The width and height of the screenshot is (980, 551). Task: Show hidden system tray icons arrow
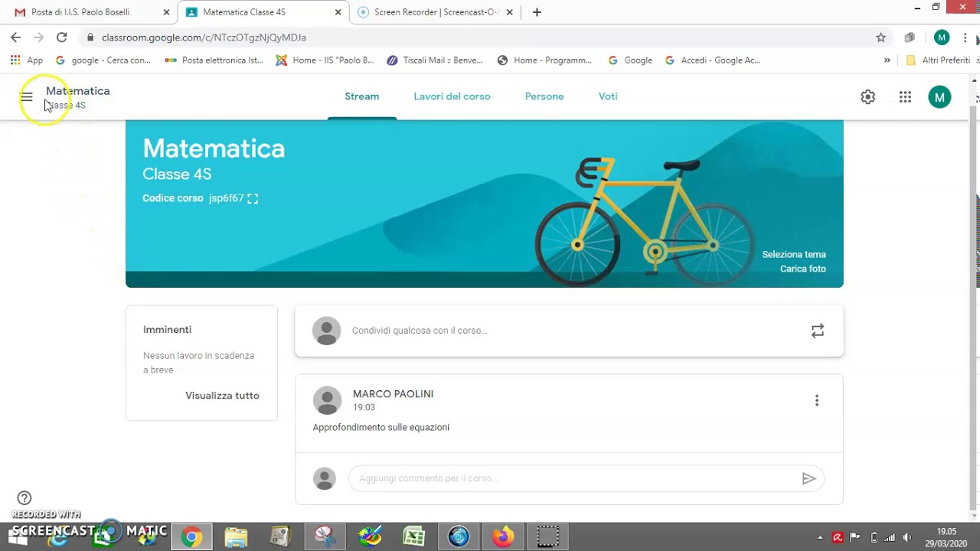[820, 537]
